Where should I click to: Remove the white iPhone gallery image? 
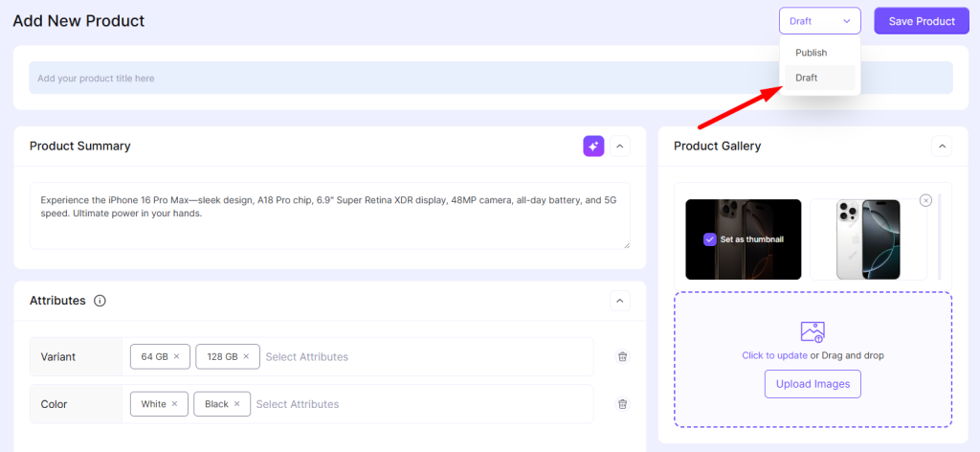coord(926,200)
